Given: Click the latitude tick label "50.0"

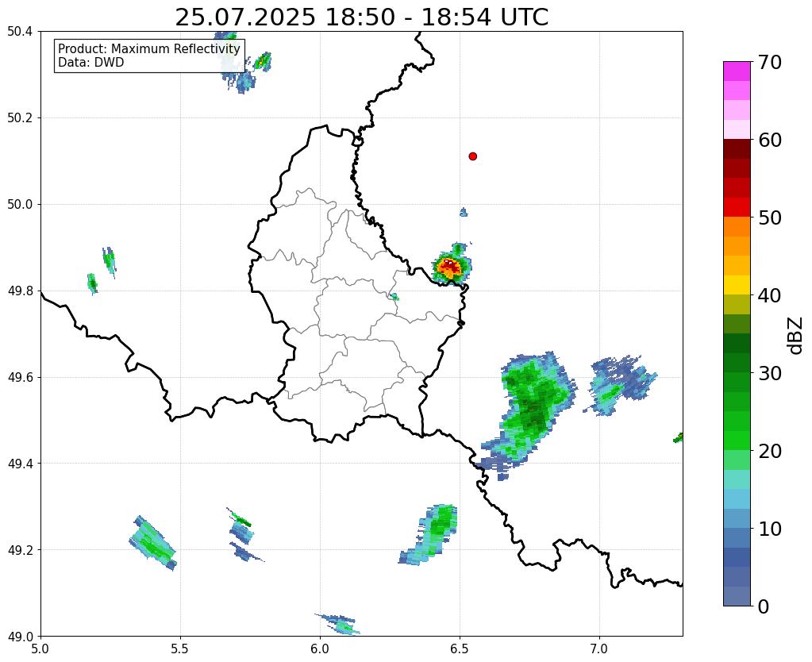Looking at the screenshot, I should click(20, 205).
